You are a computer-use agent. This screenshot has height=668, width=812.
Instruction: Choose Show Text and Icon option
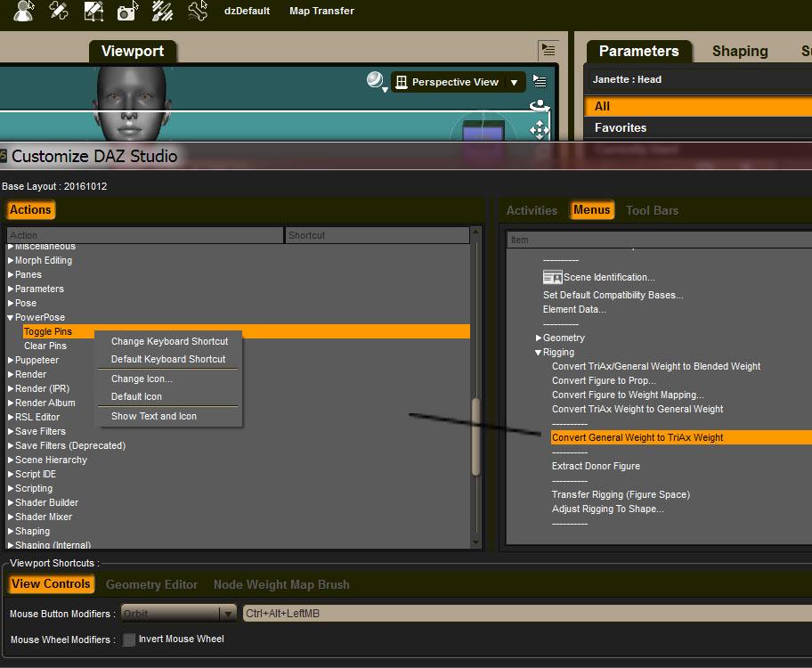coord(154,416)
